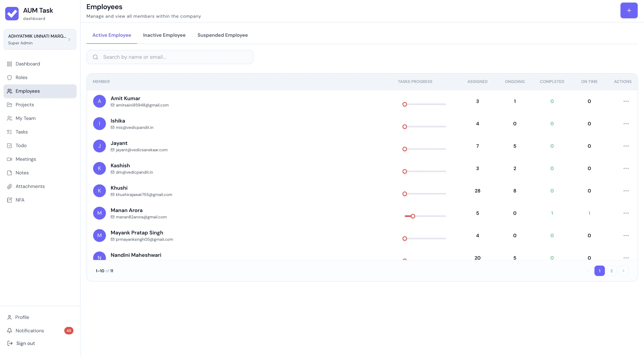The height and width of the screenshot is (356, 644).
Task: Switch to Active Employee tab
Action: coord(112,35)
